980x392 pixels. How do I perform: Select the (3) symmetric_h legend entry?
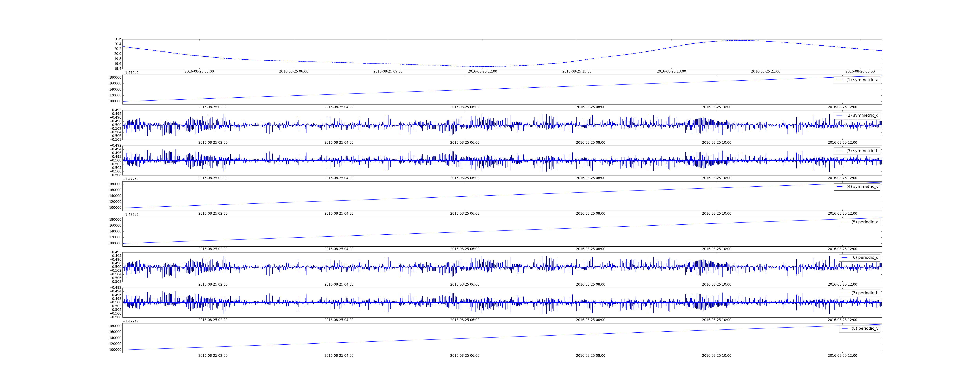click(862, 151)
